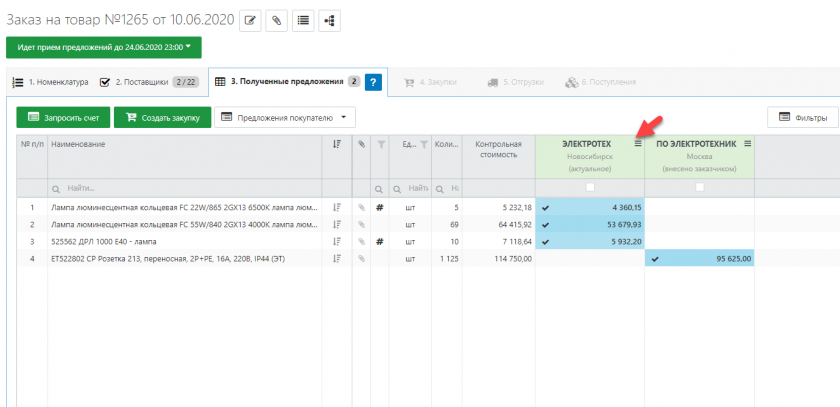Click the Создать закупку button
Screen dimensions: 840x407
(x=162, y=118)
